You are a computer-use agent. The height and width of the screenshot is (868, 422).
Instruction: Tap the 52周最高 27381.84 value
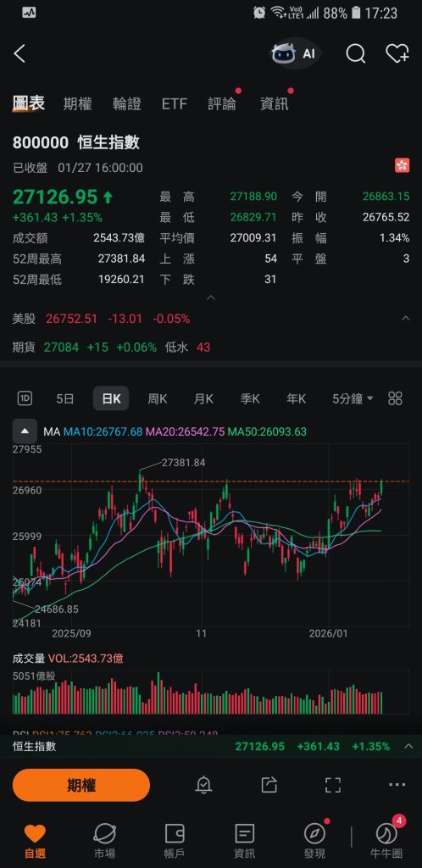pos(121,259)
